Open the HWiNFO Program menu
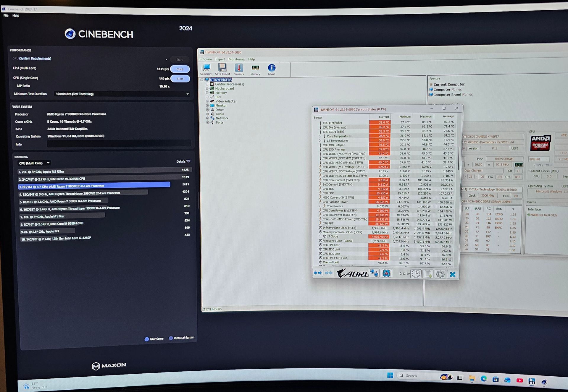 coord(206,59)
